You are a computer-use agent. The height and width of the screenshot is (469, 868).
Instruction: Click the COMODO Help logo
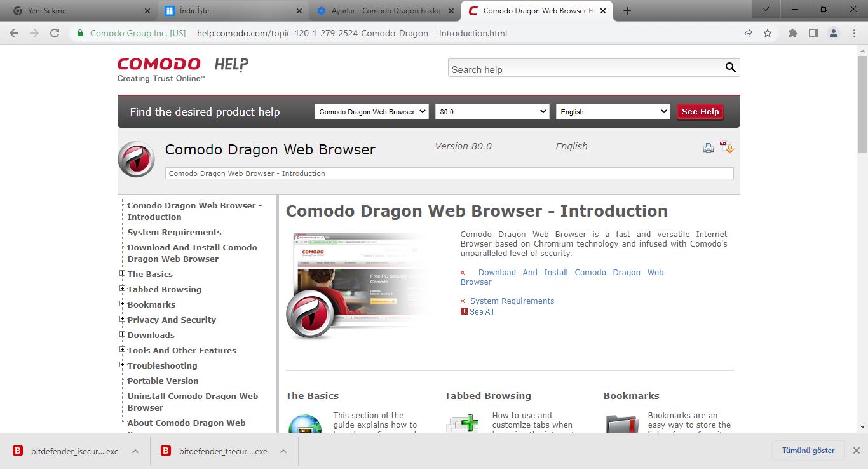[183, 69]
